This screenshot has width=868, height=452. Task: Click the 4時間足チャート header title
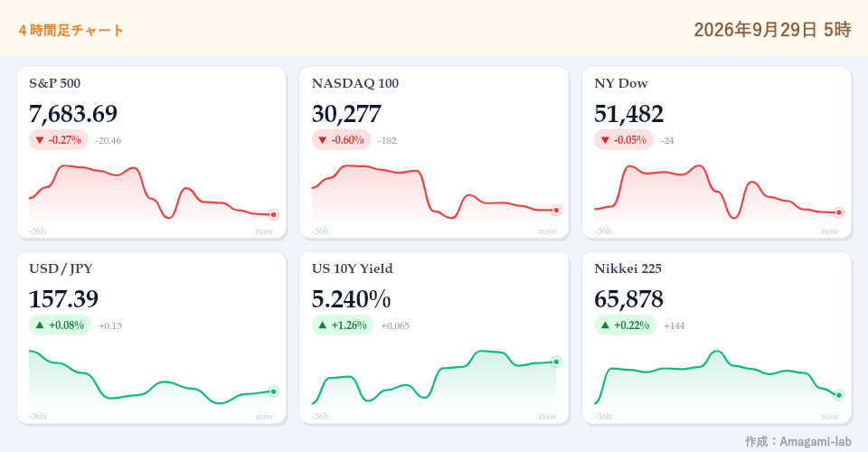click(71, 30)
